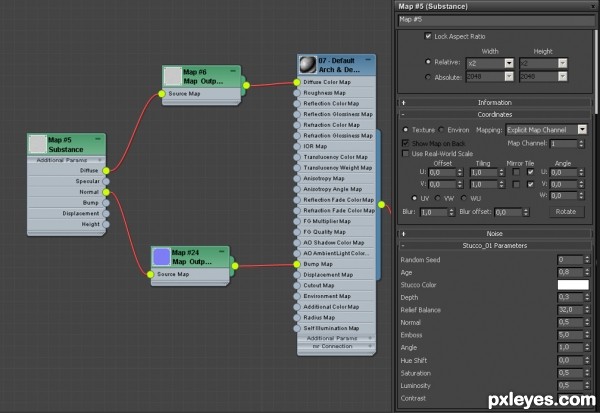
Task: Click the Specular output socket on Substance
Action: click(106, 181)
